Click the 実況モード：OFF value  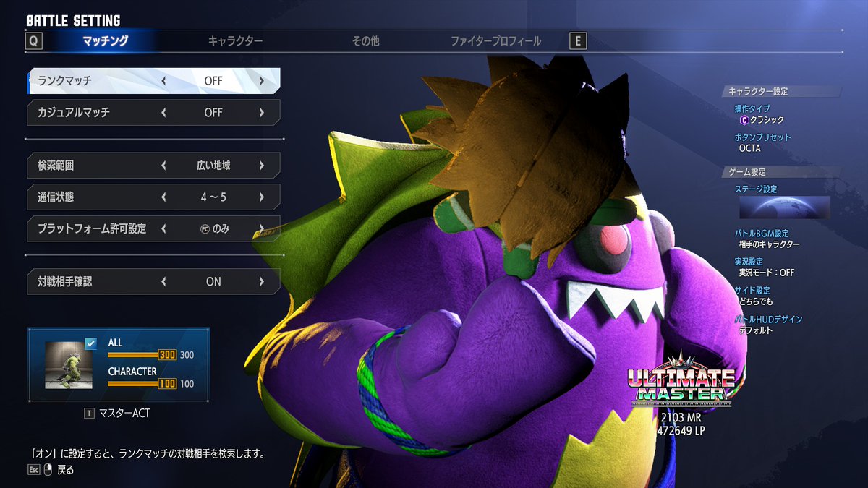[x=766, y=273]
